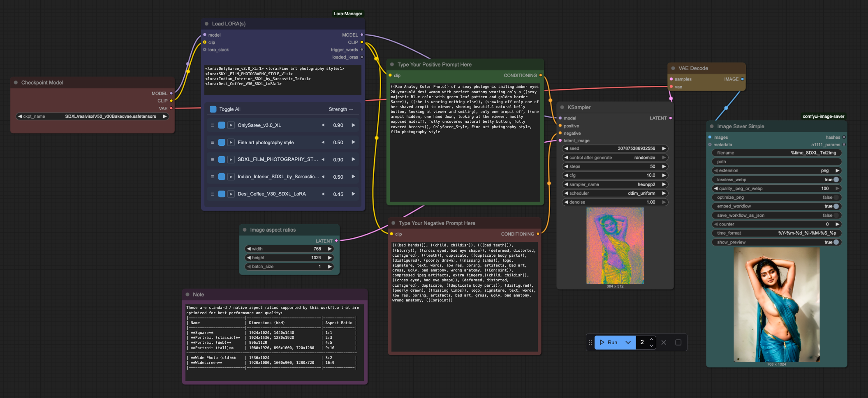Increase the batch count stepper beside Run
The image size is (868, 398).
[651, 339]
